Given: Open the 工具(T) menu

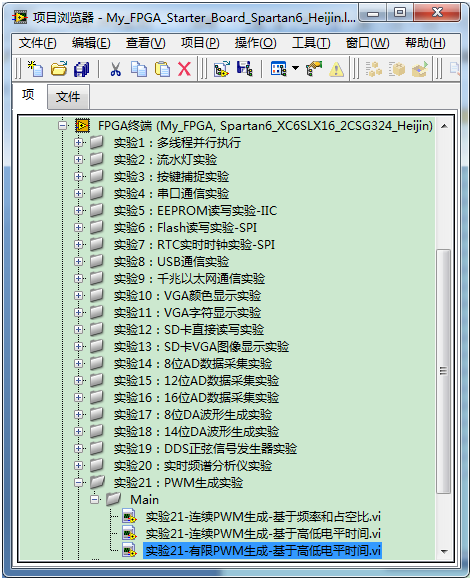Looking at the screenshot, I should click(311, 43).
